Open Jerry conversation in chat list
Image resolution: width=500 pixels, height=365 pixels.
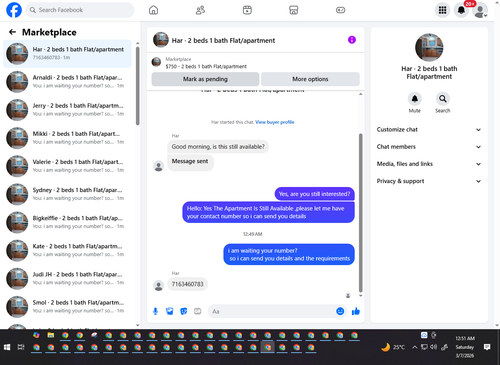pyautogui.click(x=68, y=110)
